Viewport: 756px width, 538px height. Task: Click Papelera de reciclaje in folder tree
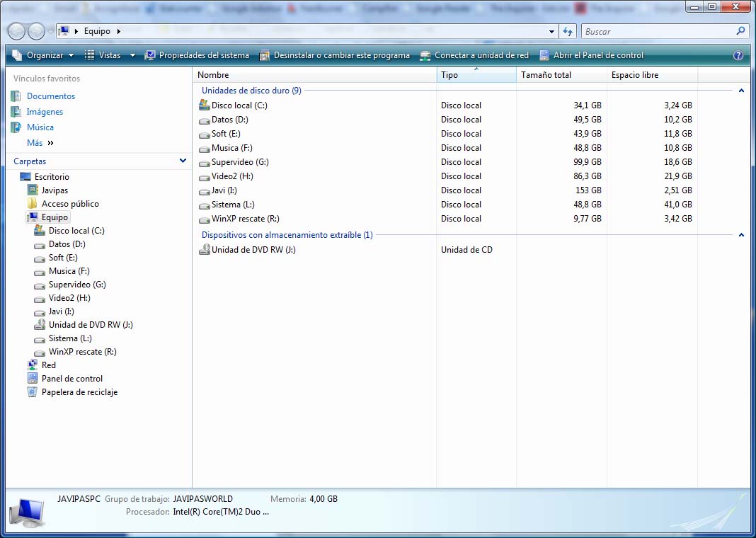coord(79,392)
